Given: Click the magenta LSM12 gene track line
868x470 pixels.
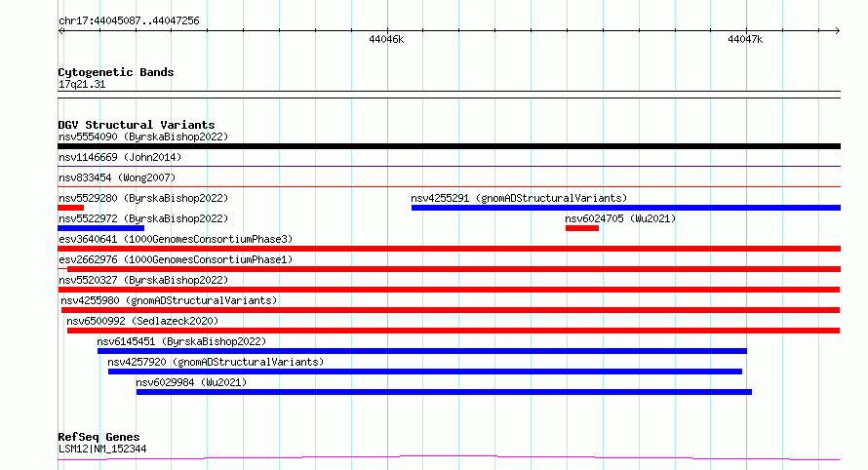Looking at the screenshot, I should point(449,458).
